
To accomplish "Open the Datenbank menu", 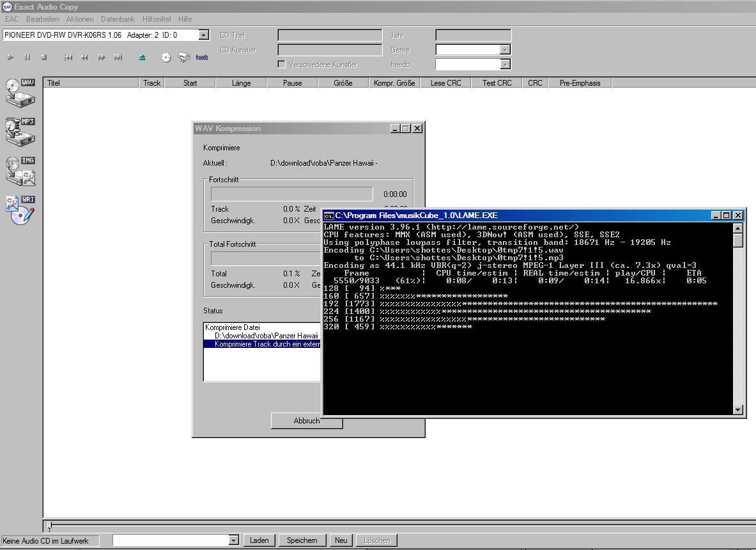I will pos(118,19).
